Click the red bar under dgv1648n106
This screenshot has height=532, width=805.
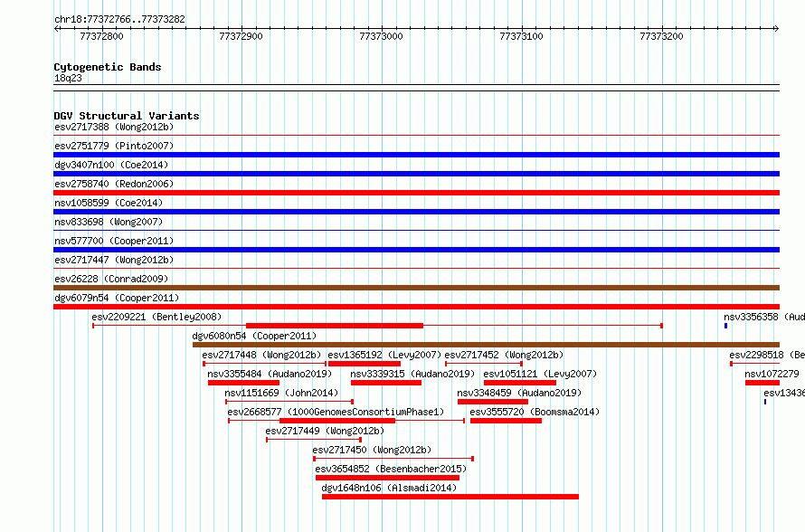[450, 497]
